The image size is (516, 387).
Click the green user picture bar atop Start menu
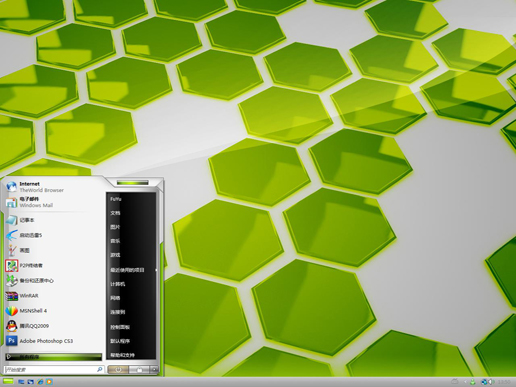pos(132,183)
